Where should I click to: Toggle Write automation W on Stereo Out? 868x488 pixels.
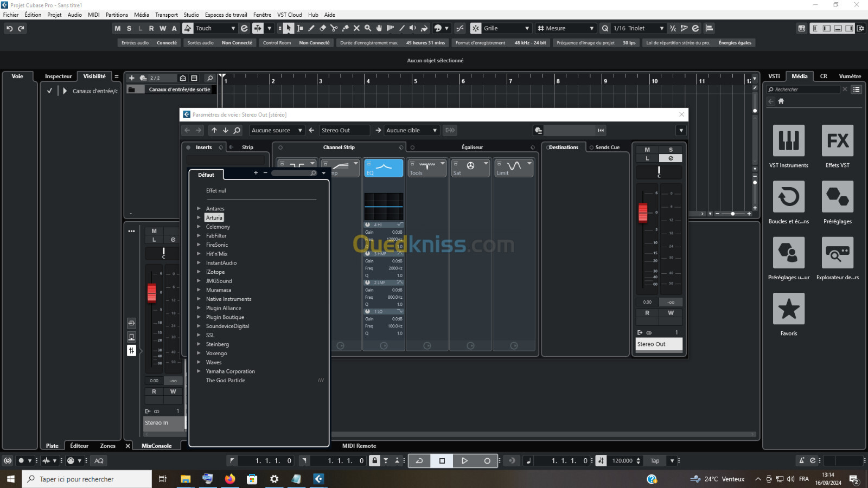pos(671,313)
